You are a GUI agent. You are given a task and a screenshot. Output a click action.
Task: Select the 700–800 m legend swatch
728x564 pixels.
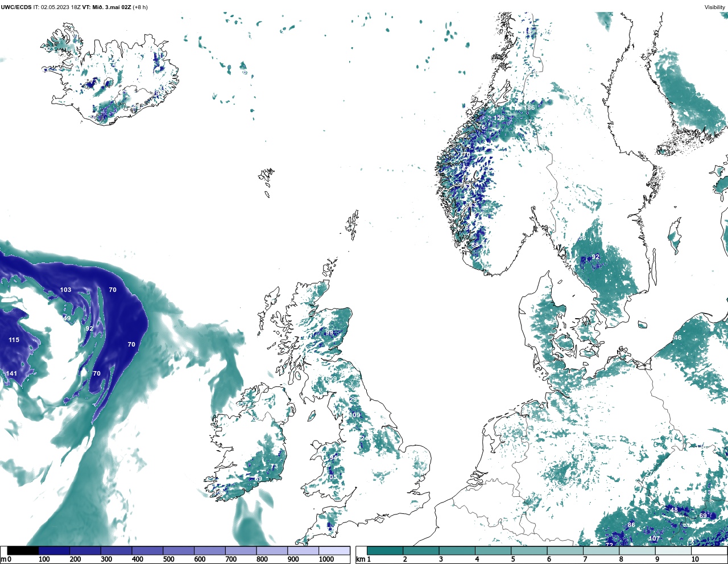point(241,551)
